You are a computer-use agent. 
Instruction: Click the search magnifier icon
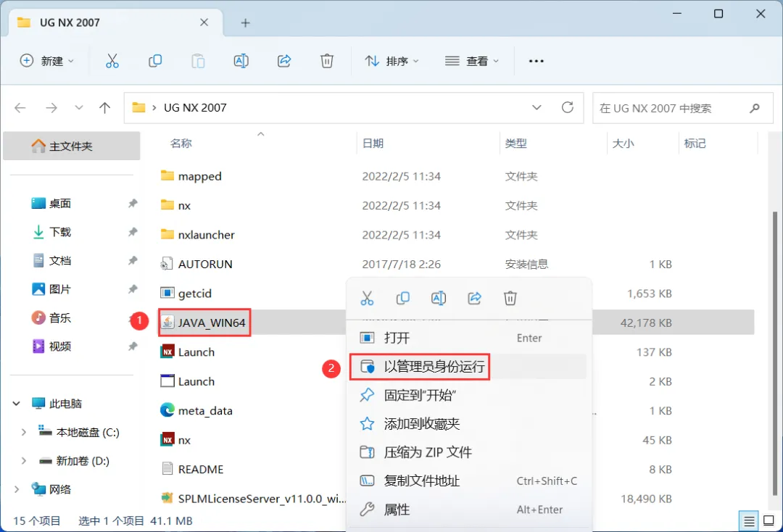click(755, 108)
